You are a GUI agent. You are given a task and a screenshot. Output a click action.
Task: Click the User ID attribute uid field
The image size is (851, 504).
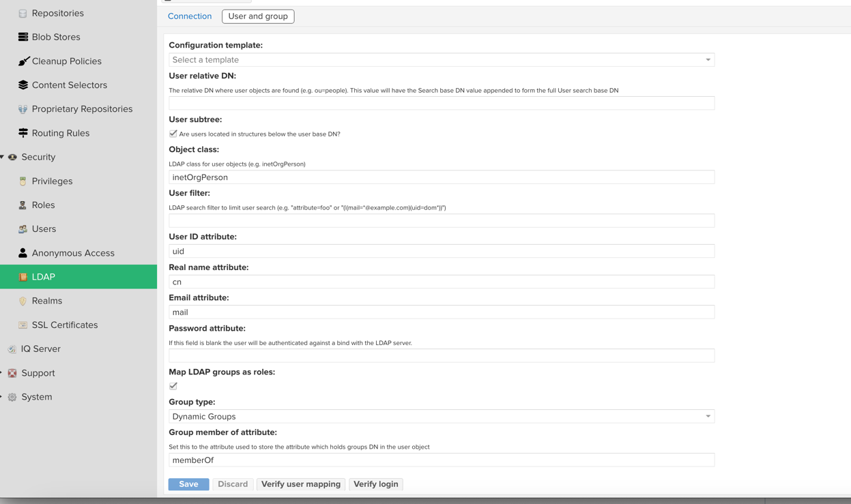[x=442, y=251]
